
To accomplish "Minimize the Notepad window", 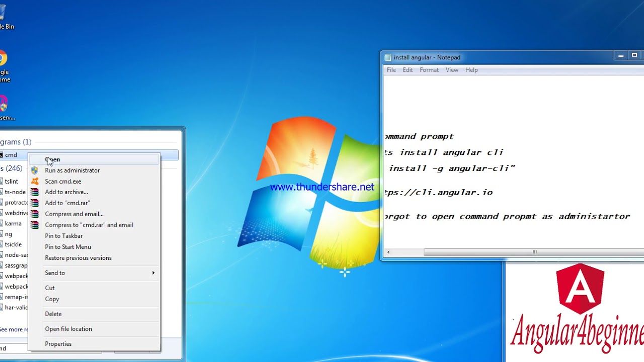I will coord(621,56).
